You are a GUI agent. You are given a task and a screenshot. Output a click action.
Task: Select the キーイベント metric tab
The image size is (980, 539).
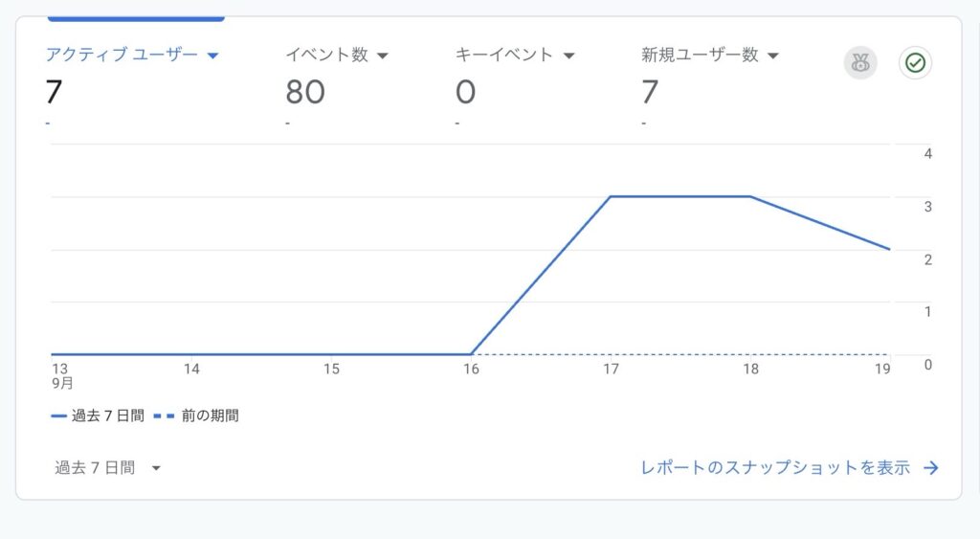click(x=504, y=55)
